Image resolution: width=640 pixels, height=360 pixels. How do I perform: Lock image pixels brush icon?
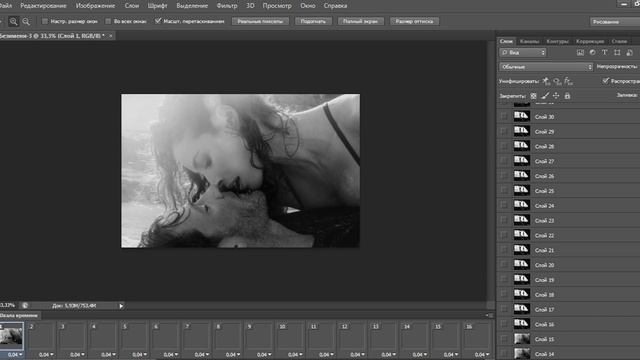(545, 96)
